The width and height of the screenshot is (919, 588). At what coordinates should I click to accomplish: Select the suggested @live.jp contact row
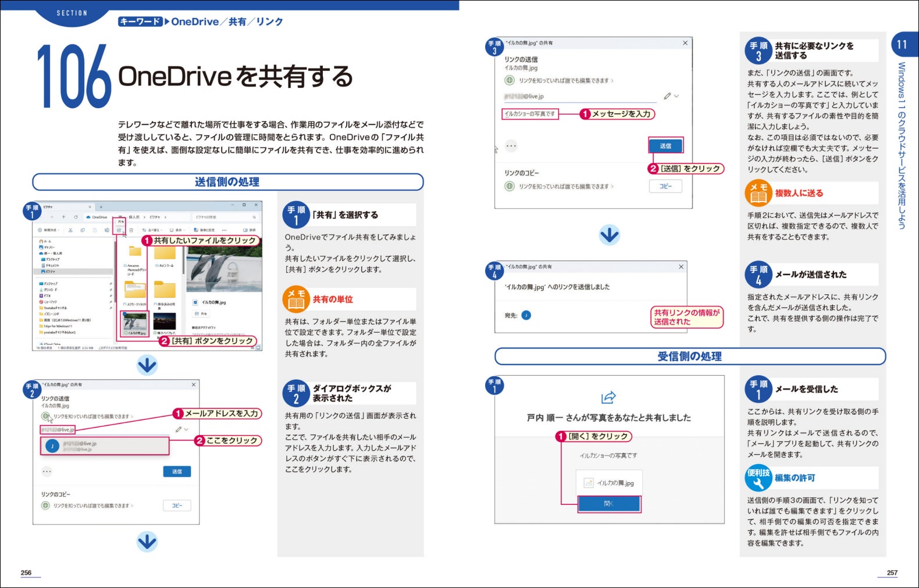pyautogui.click(x=105, y=446)
